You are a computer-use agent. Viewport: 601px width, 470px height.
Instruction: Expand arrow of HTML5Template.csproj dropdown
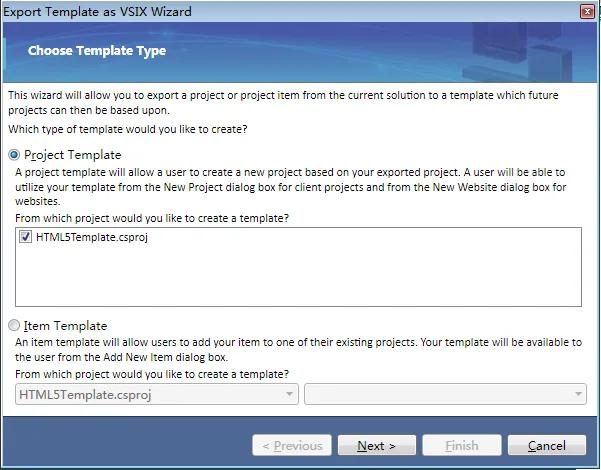[290, 394]
